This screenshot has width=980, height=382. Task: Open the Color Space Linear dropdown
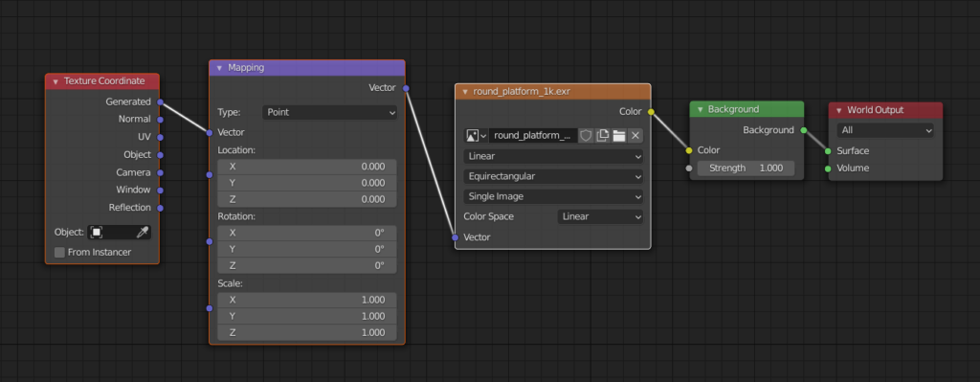tap(600, 216)
